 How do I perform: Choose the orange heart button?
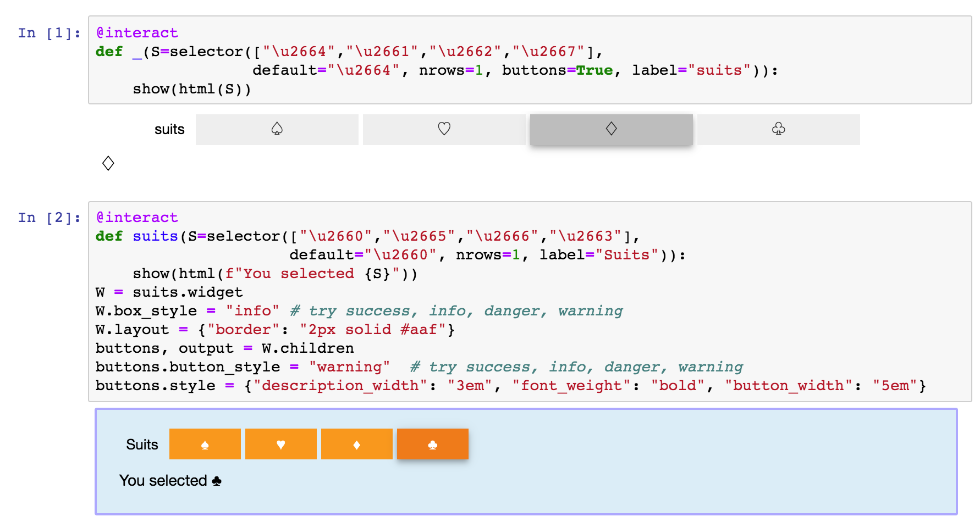click(x=280, y=444)
